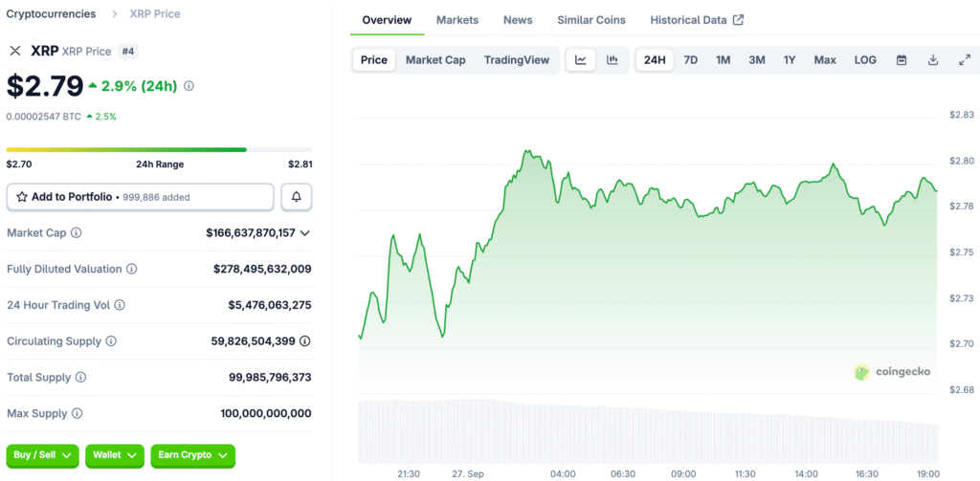This screenshot has width=980, height=481.
Task: Open the calendar date range picker
Action: tap(902, 60)
